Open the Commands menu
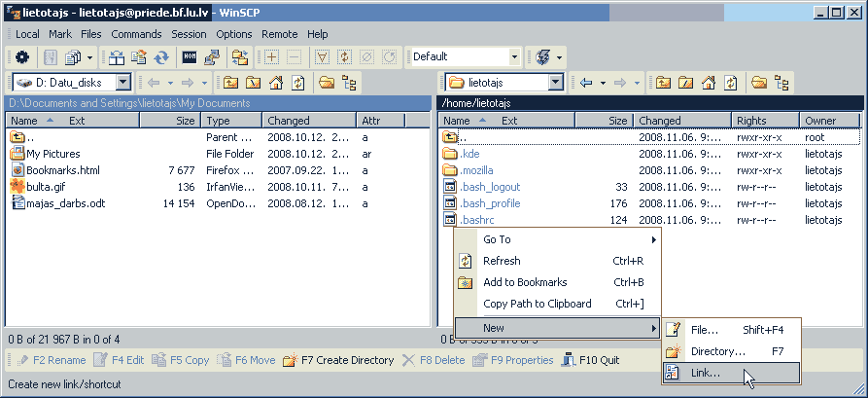 136,34
